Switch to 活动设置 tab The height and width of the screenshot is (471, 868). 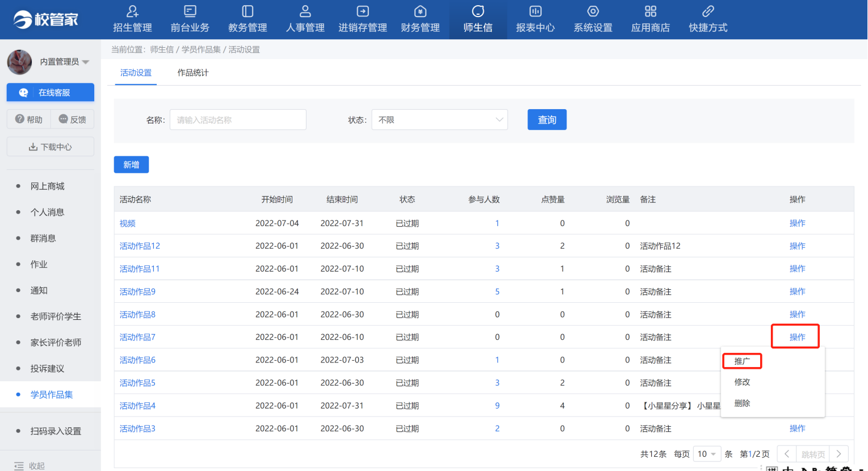click(136, 73)
